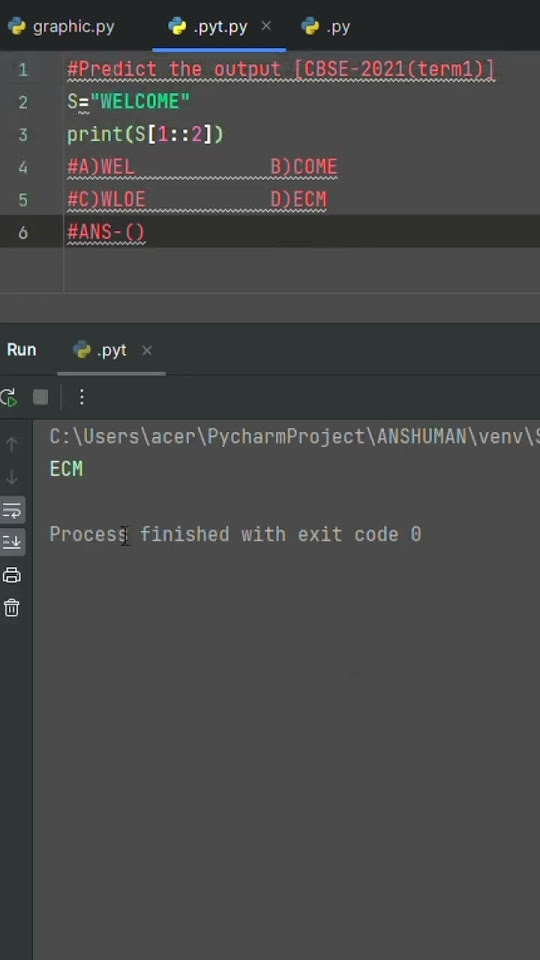Close the .pyt.py editor tab
This screenshot has width=540, height=960.
[x=266, y=26]
